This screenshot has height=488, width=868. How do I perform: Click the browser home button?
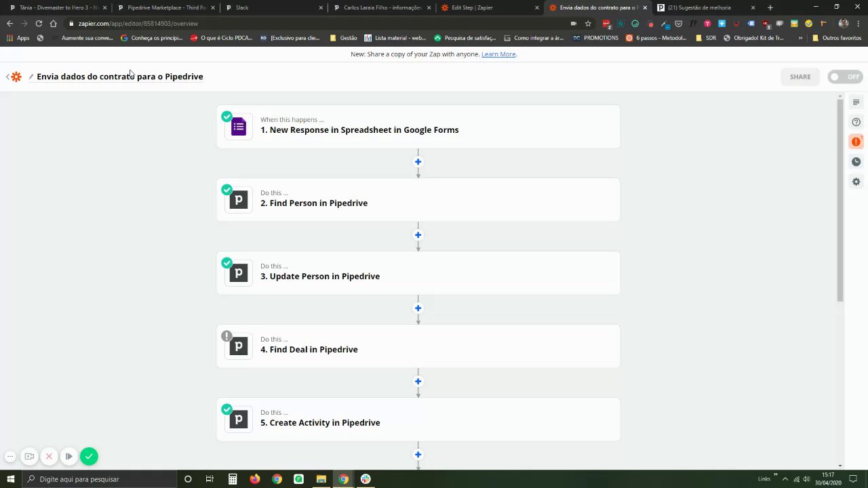53,23
